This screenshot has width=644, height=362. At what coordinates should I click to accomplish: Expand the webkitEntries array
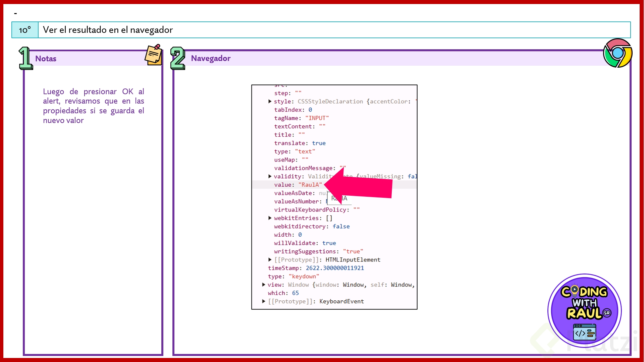270,218
